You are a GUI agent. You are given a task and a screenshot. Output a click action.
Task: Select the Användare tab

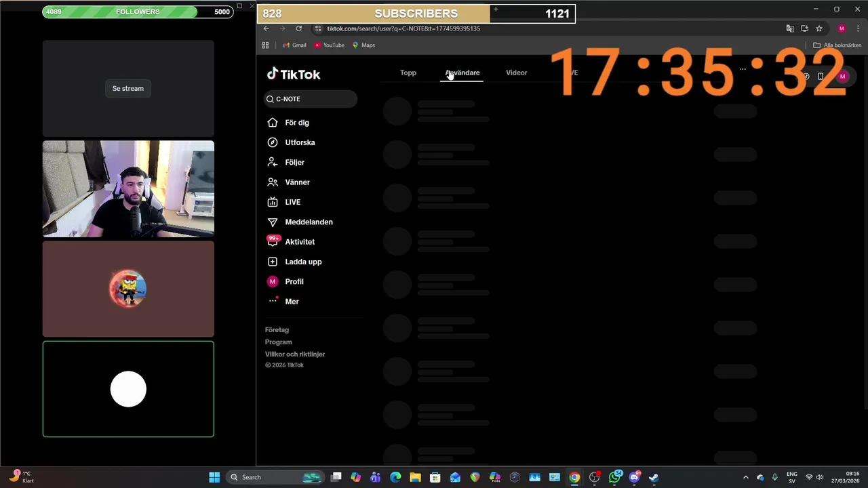tap(462, 73)
